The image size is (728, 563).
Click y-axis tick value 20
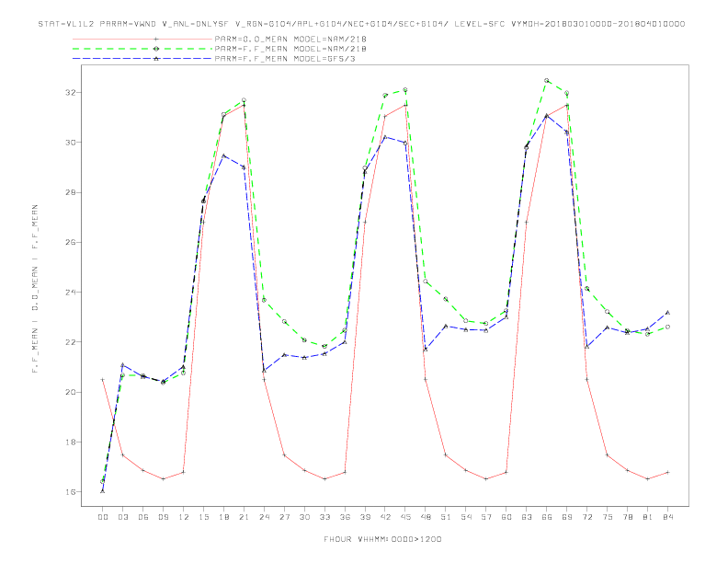(70, 392)
